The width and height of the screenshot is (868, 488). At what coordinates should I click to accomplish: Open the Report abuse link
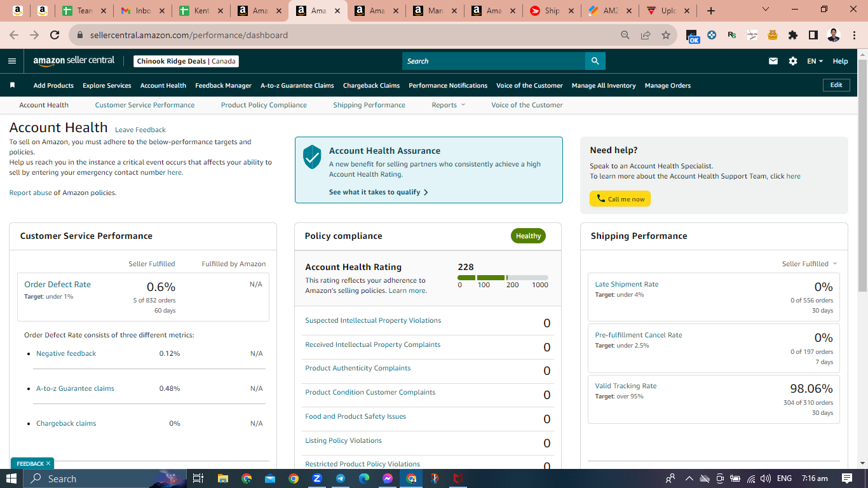click(31, 193)
